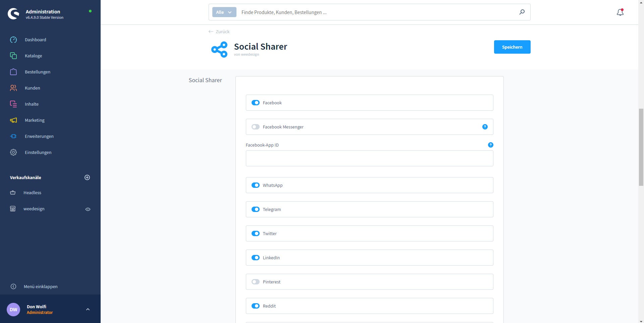Screen dimensions: 644x323
Task: Click the Pinterest label text
Action: [272, 282]
